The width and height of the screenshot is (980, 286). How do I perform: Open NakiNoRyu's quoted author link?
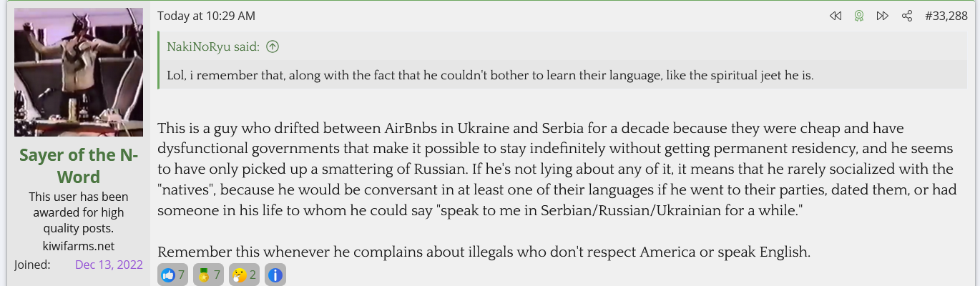213,47
